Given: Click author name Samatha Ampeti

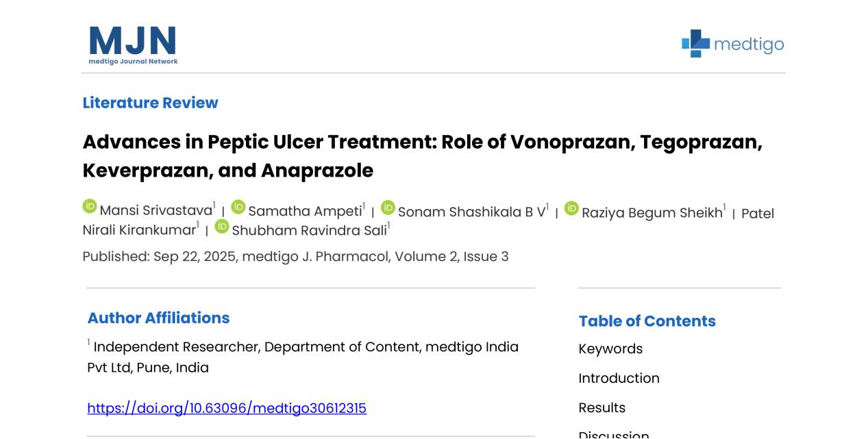Looking at the screenshot, I should pos(305,211).
